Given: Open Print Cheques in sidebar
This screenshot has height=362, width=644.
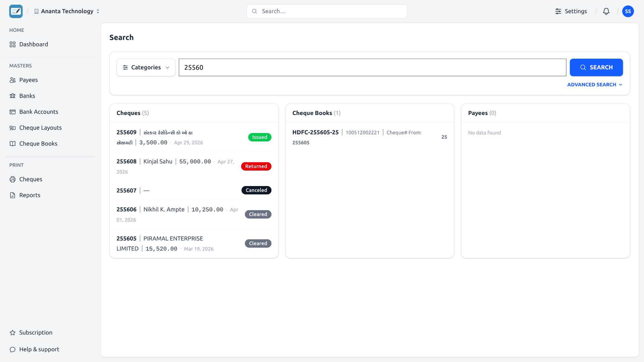Looking at the screenshot, I should [x=50, y=179].
